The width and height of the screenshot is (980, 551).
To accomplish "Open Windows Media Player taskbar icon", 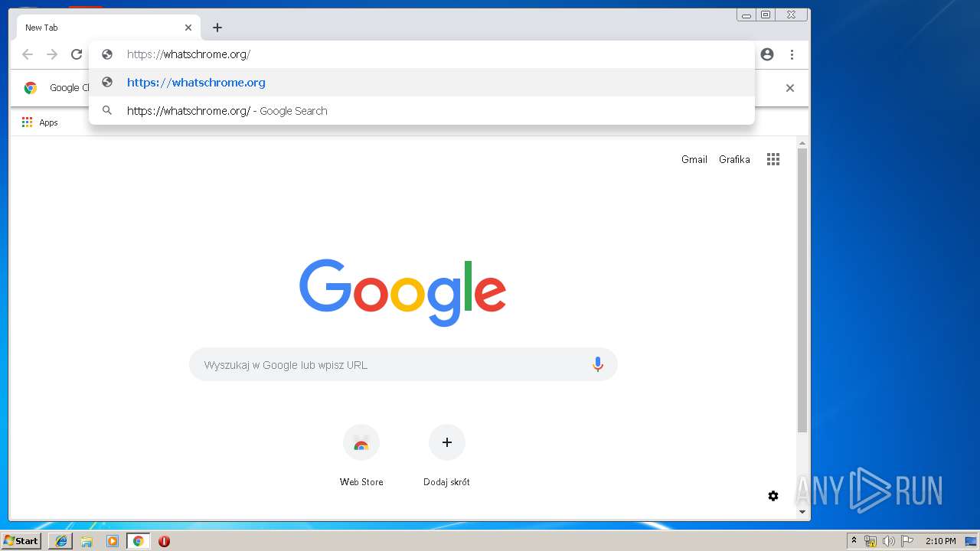I will [x=113, y=541].
